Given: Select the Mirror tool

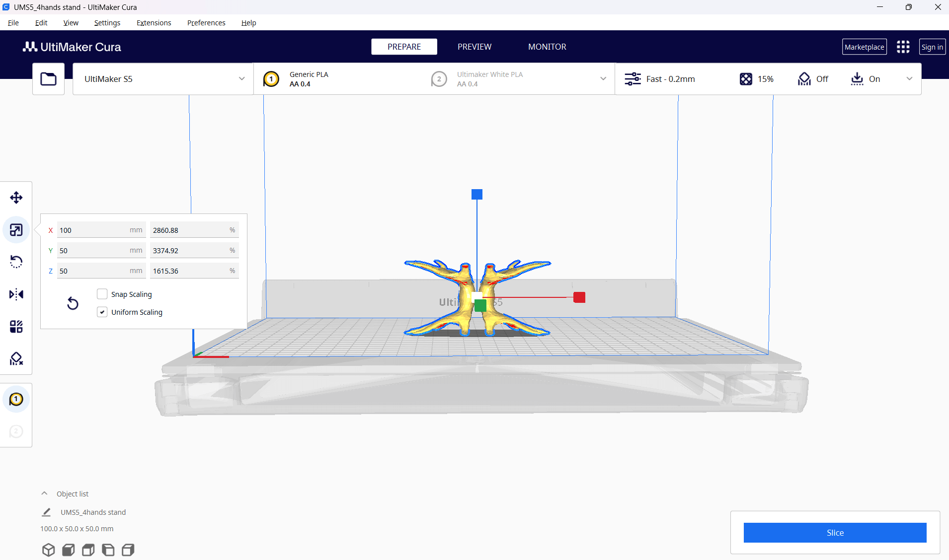Looking at the screenshot, I should pyautogui.click(x=16, y=294).
